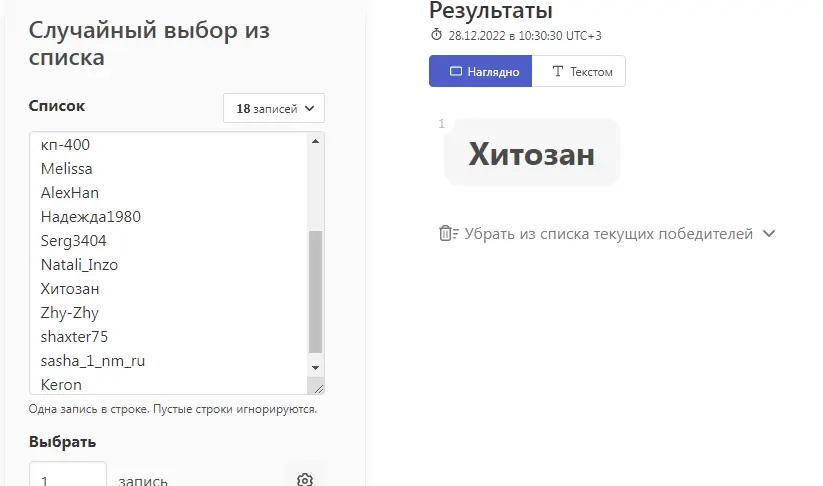Click the number-of-records input field
The image size is (823, 486).
pos(68,475)
